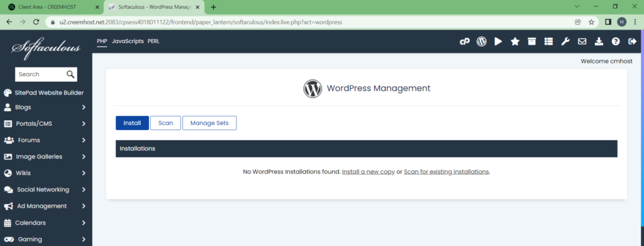Screen dimensions: 644x246
Task: Follow 'Scan for existing installations' link
Action: tap(447, 172)
